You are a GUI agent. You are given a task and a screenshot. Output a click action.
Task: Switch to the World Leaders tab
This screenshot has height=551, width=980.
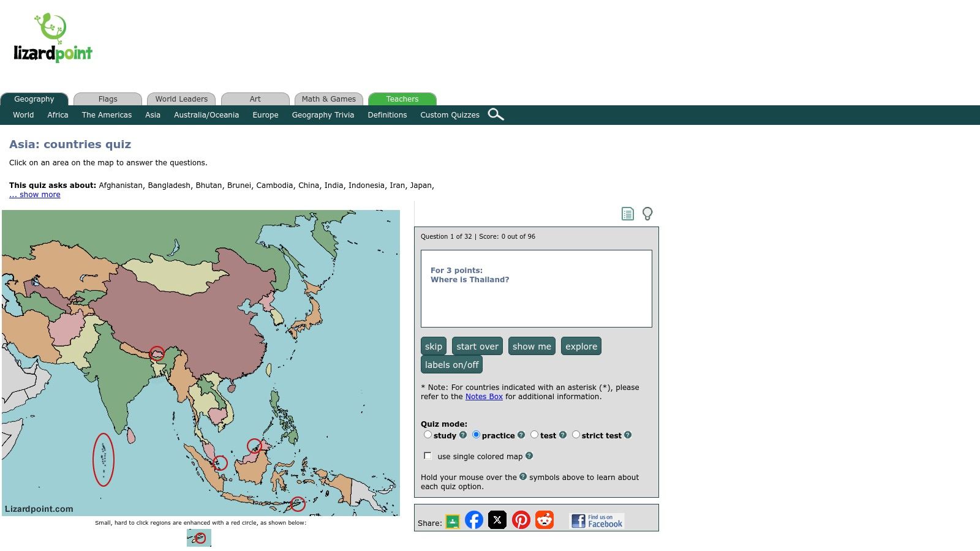(181, 99)
